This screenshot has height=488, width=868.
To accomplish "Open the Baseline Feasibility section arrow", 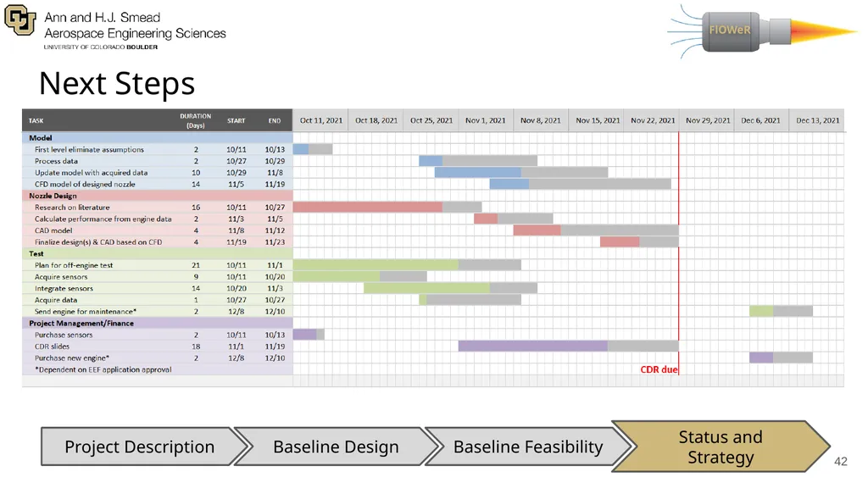I will (x=528, y=446).
